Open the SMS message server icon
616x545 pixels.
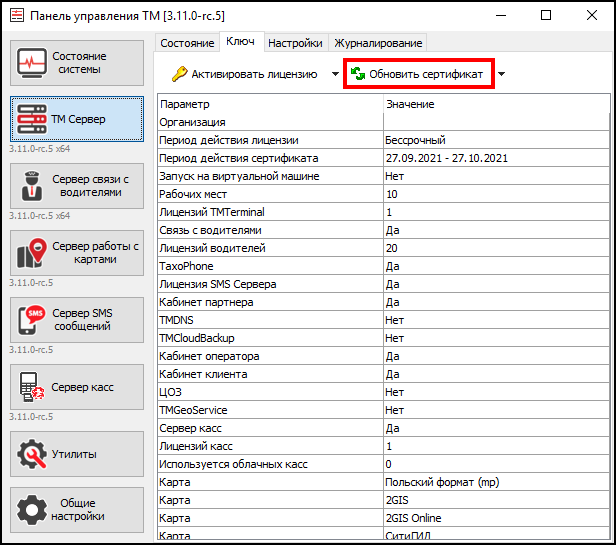tap(33, 320)
